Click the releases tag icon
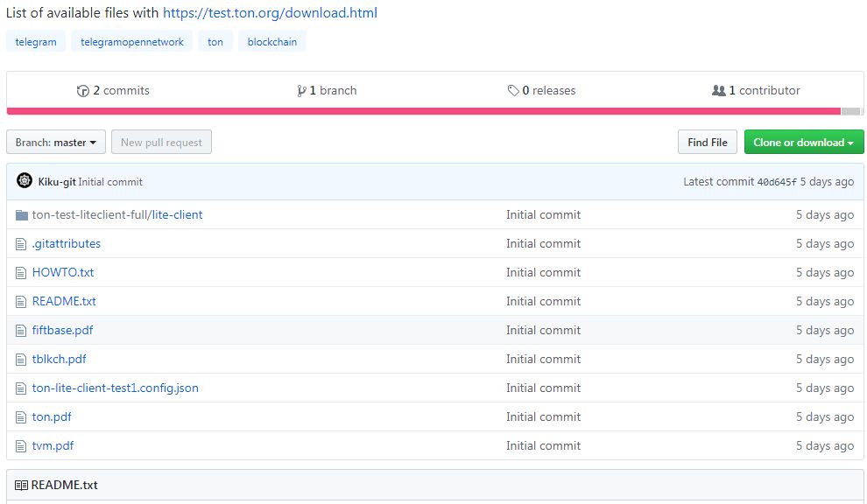 coord(513,91)
